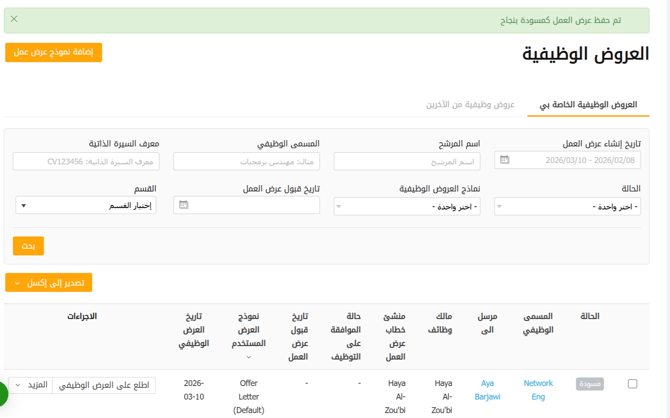
Task: Click sort arrow under نموذج العرض المستخدم header
Action: [249, 357]
